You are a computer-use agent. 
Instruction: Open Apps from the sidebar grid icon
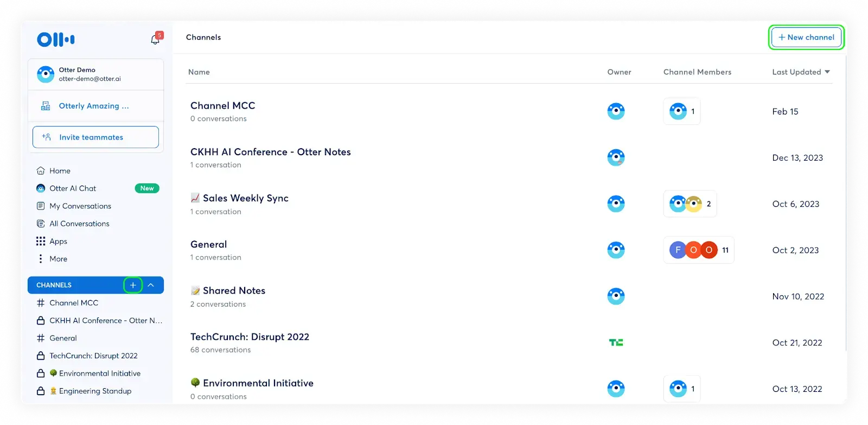(41, 241)
